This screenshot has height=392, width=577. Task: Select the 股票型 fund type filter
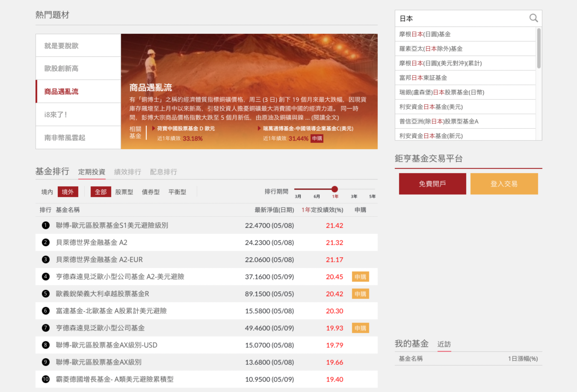pos(124,192)
